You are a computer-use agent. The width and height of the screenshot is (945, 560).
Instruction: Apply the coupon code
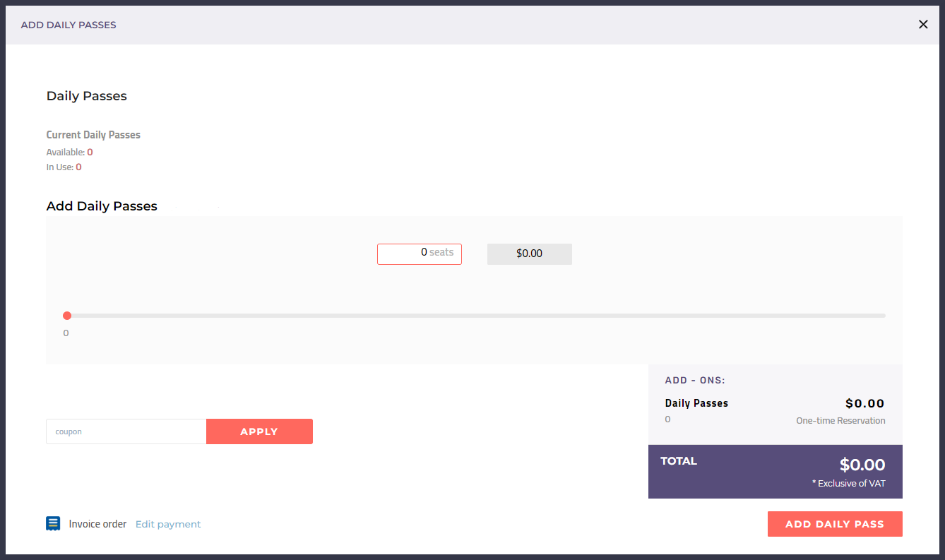(259, 431)
